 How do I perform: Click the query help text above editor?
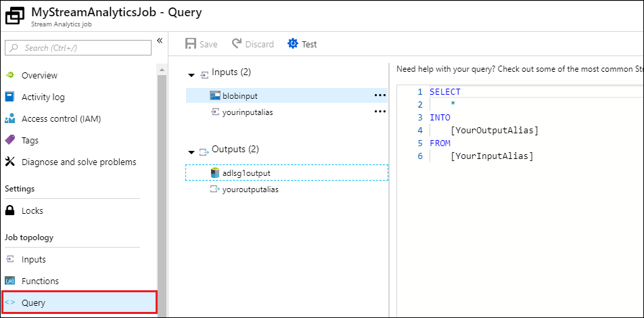click(x=520, y=69)
